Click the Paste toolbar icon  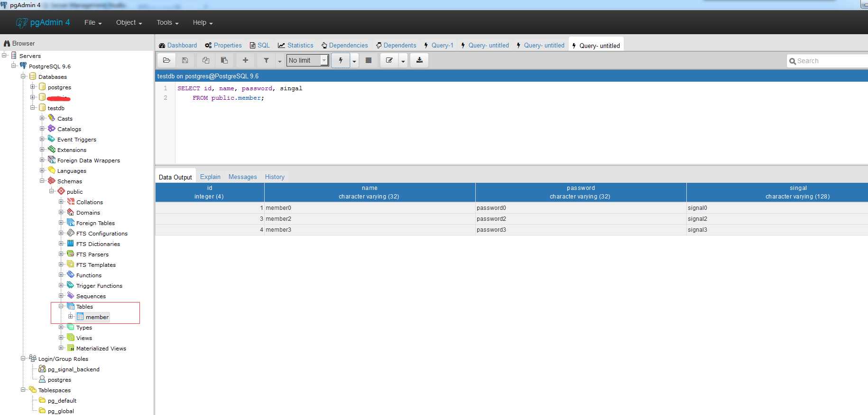[224, 60]
